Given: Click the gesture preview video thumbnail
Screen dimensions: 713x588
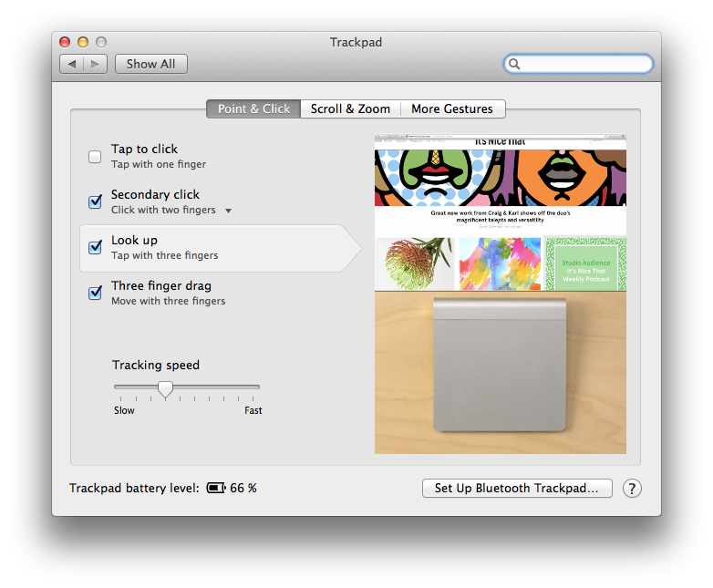Looking at the screenshot, I should tap(500, 294).
